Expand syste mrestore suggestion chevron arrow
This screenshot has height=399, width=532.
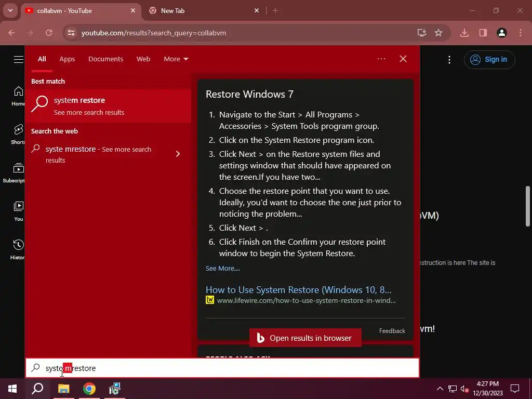pos(178,154)
